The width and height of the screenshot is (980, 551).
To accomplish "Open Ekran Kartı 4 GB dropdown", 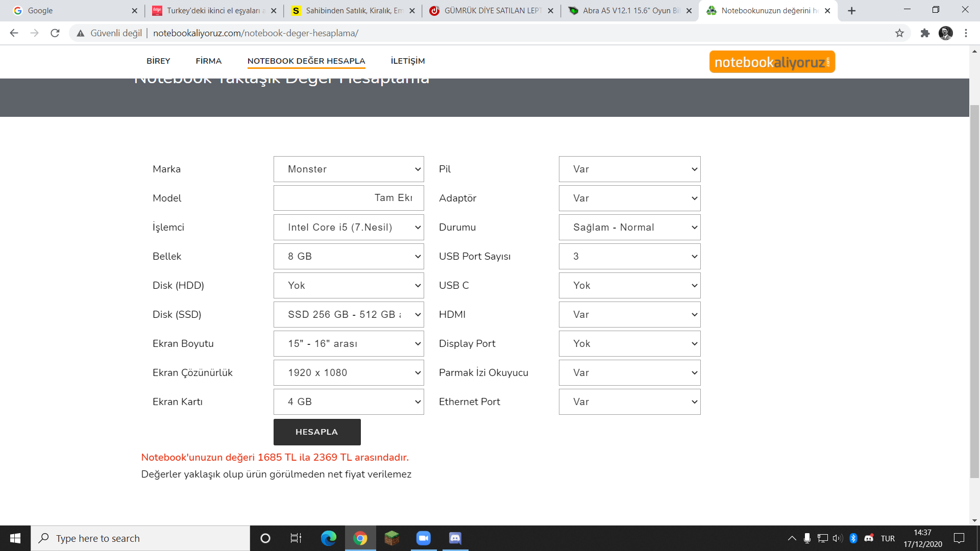I will pyautogui.click(x=349, y=402).
